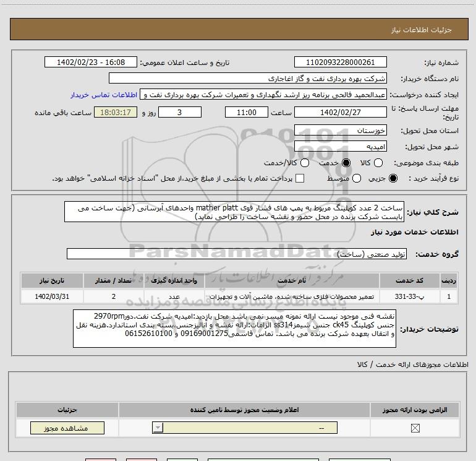Click the مشاهده مجوز button
This screenshot has width=476, height=461.
pyautogui.click(x=67, y=428)
